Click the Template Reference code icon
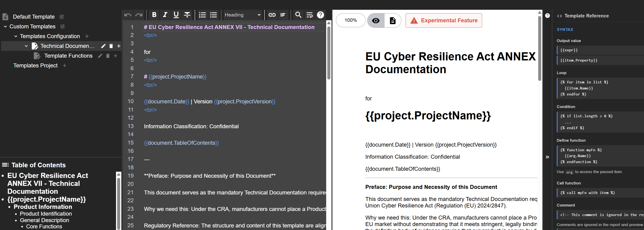The height and width of the screenshot is (230, 644). click(x=560, y=16)
